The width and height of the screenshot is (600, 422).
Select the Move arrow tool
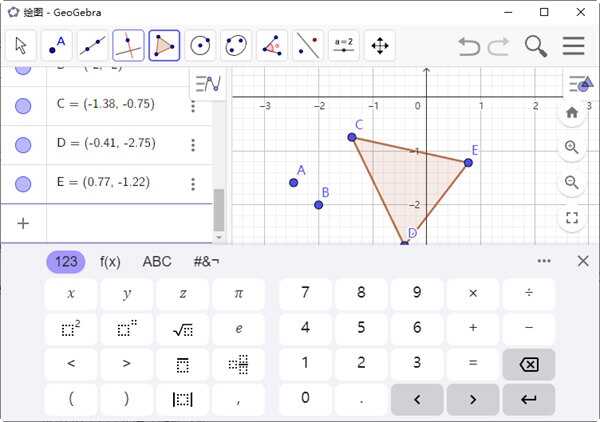click(x=21, y=46)
